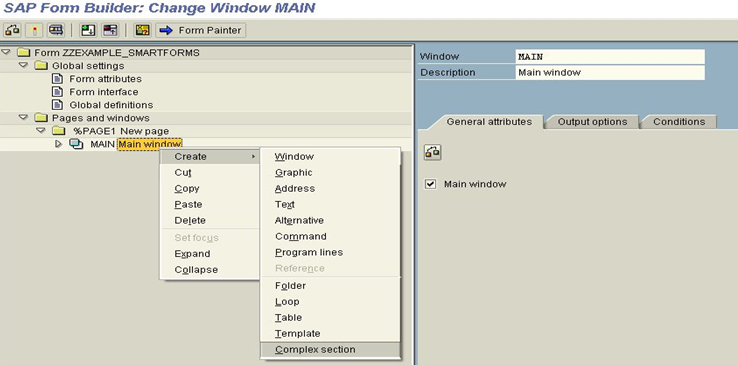The image size is (738, 365).
Task: Select highlighted Main window label
Action: 150,144
